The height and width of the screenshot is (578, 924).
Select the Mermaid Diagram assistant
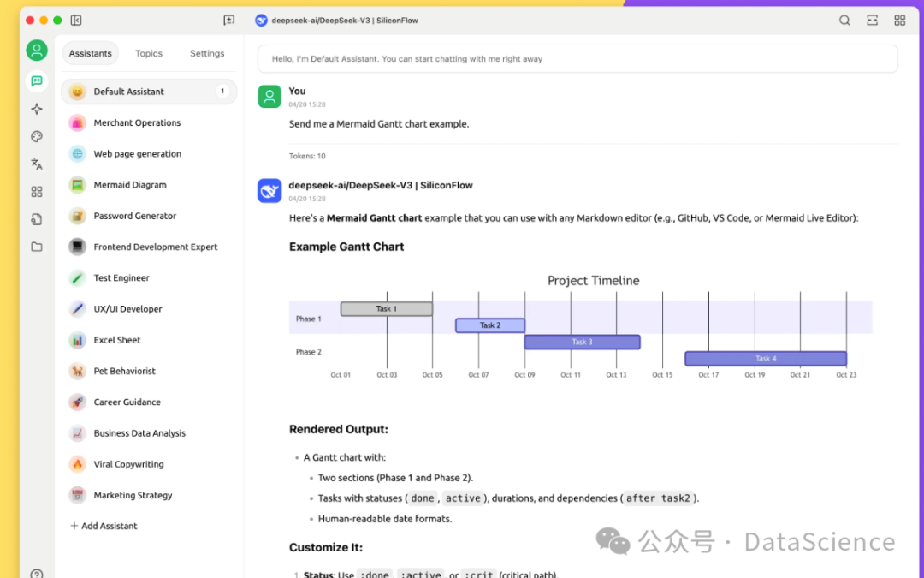tap(149, 185)
